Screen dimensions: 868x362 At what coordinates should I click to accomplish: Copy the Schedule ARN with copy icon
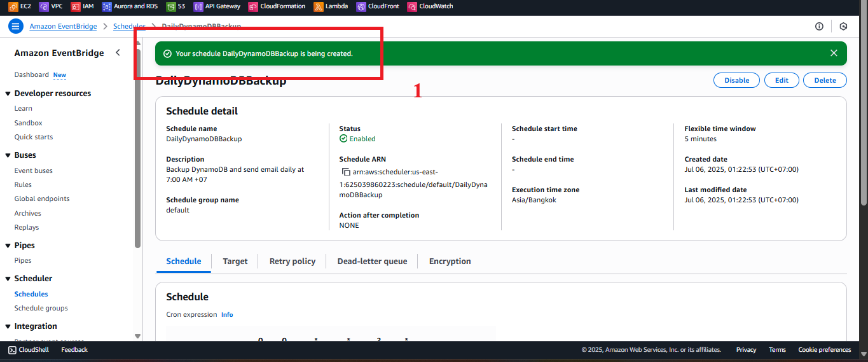click(x=346, y=172)
